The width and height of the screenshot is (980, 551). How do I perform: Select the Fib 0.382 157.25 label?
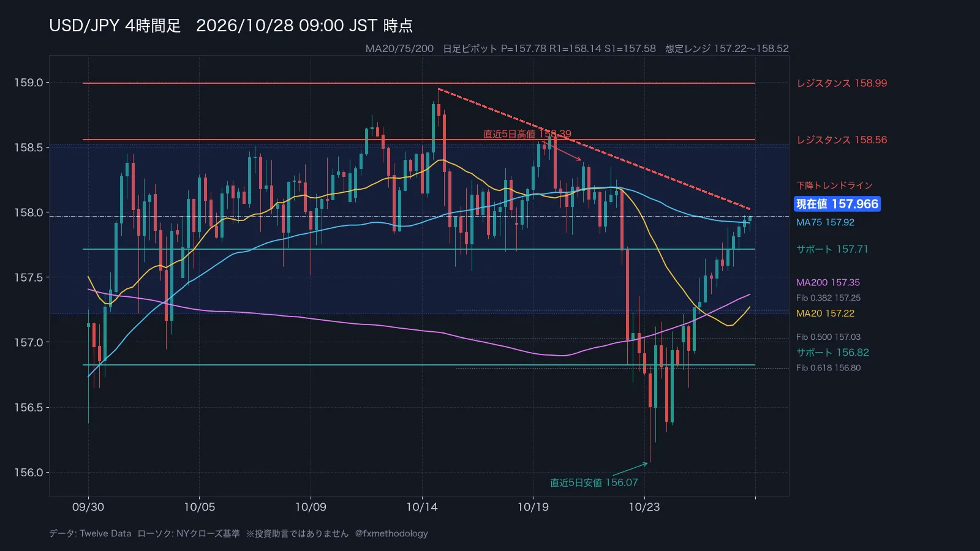coord(828,298)
